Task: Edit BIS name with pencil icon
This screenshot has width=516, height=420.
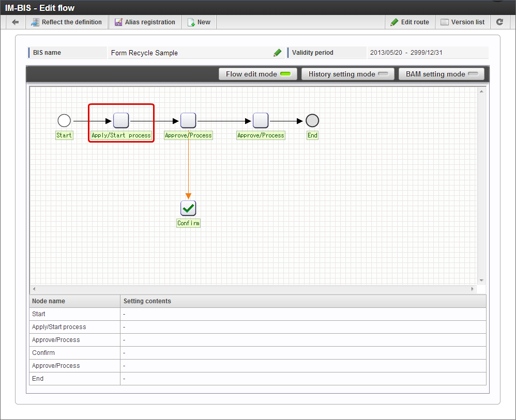Action: pyautogui.click(x=278, y=53)
